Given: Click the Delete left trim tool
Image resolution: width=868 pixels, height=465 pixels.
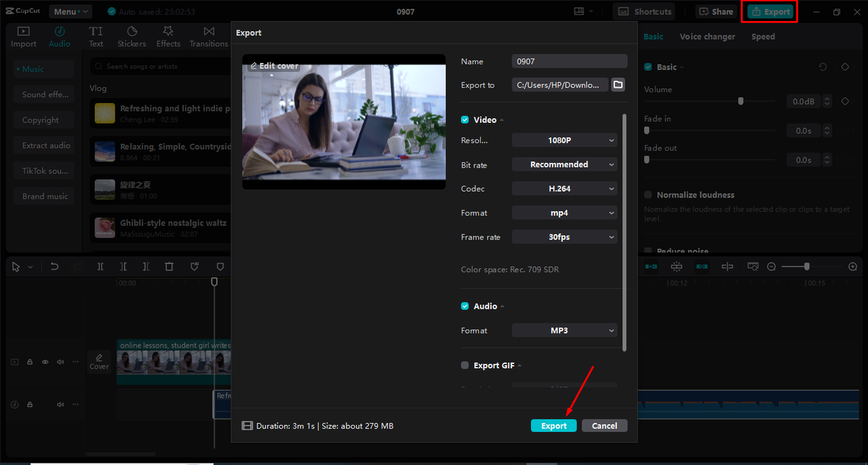Looking at the screenshot, I should point(123,267).
